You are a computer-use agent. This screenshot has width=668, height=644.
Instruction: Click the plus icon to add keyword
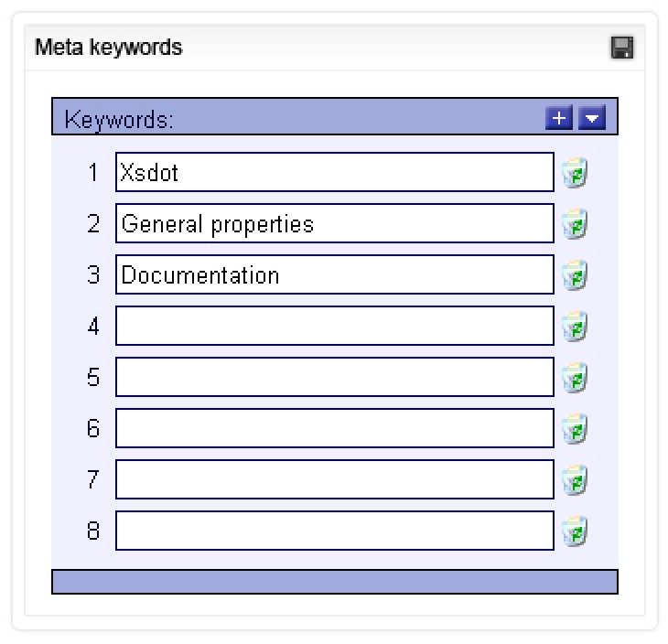[558, 118]
